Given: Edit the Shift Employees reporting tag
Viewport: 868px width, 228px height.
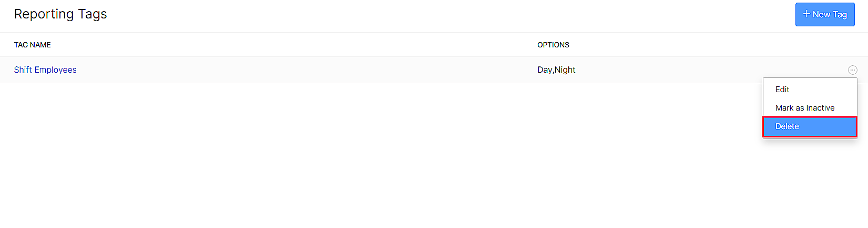Looking at the screenshot, I should (782, 90).
